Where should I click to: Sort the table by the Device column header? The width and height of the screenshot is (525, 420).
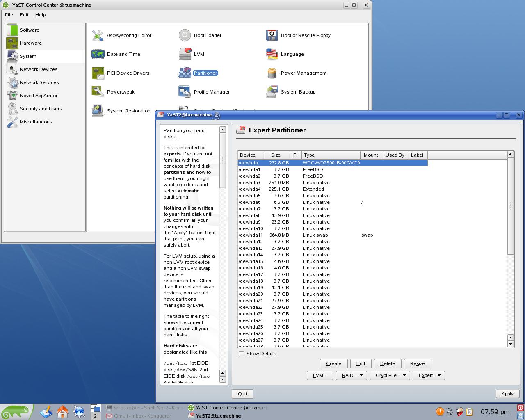point(251,155)
